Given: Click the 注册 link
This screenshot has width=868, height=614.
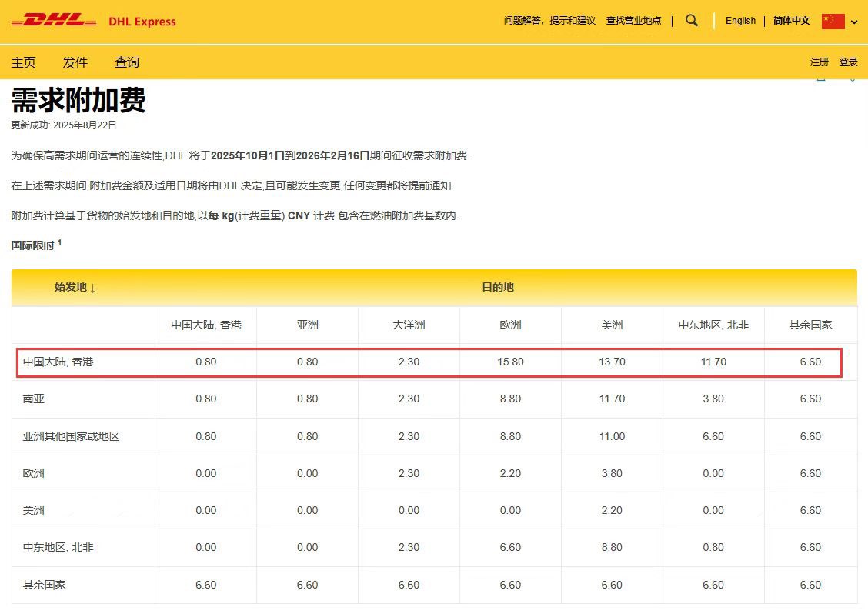Looking at the screenshot, I should [x=818, y=62].
